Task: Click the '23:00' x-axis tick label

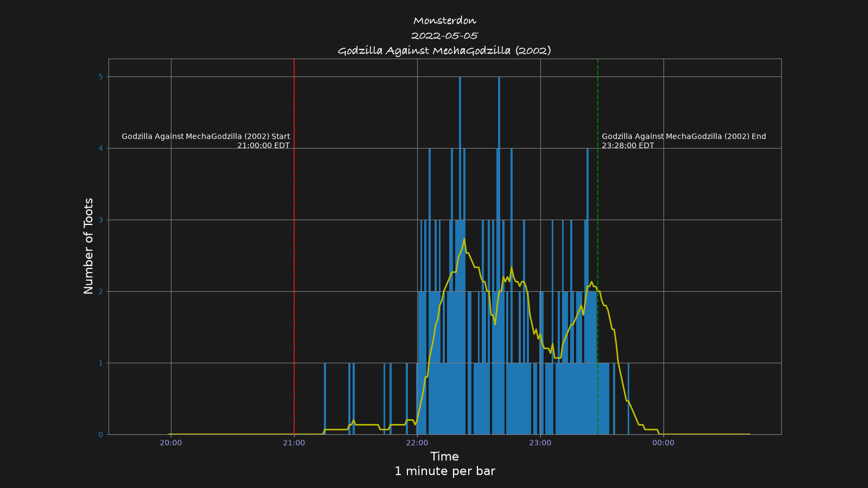Action: click(540, 443)
